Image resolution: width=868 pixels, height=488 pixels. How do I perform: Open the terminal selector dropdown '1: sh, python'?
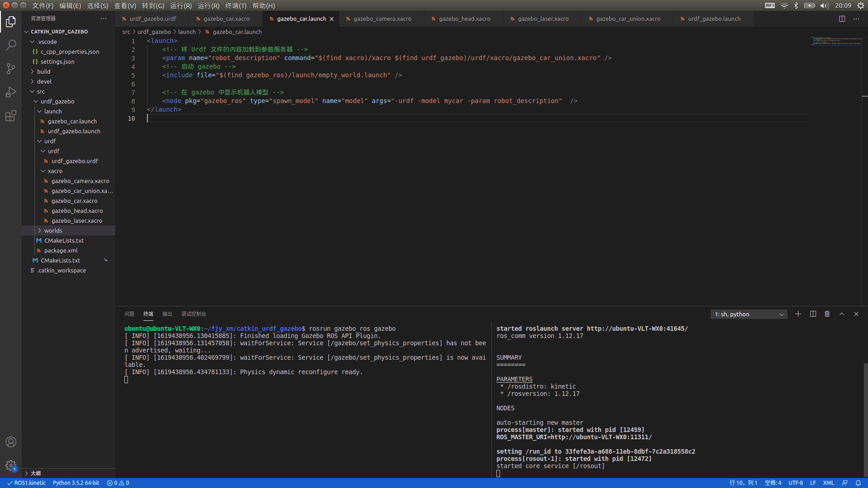[749, 314]
